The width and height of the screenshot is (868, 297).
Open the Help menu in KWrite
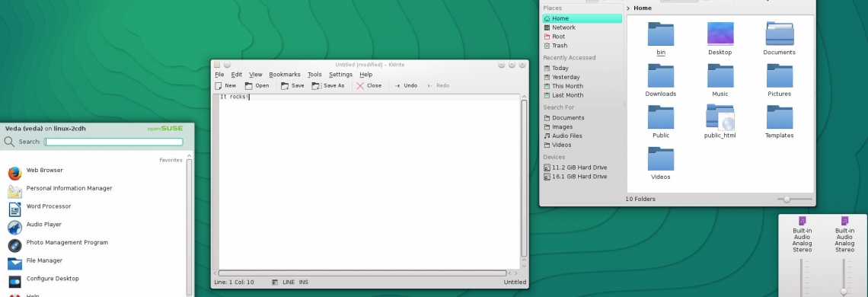coord(366,75)
